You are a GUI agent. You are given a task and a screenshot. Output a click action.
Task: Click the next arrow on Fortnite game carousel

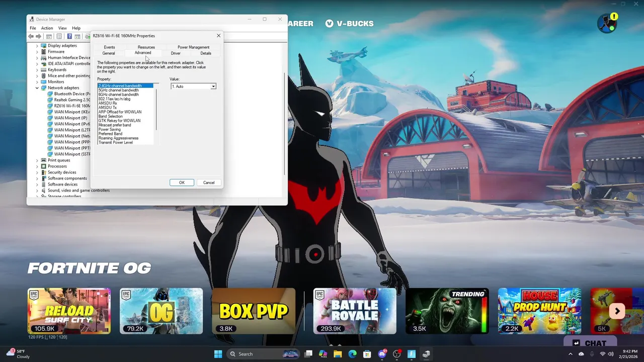[x=617, y=311]
